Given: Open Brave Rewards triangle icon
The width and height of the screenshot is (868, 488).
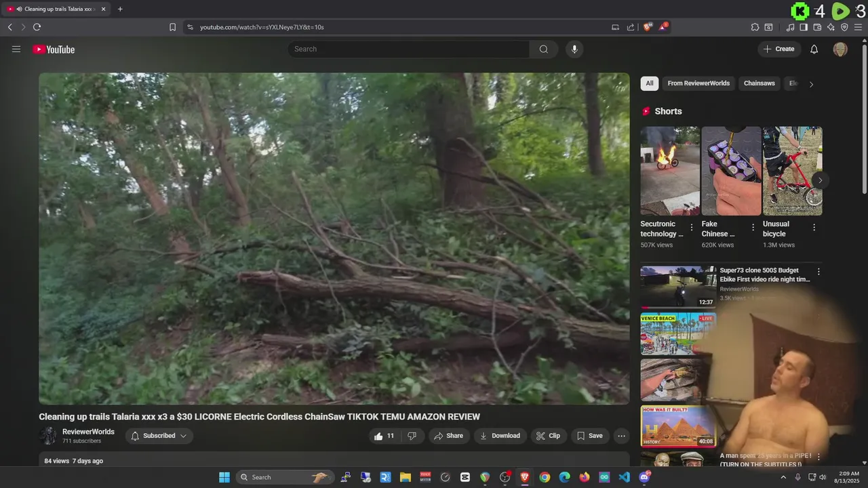Looking at the screenshot, I should click(x=664, y=27).
